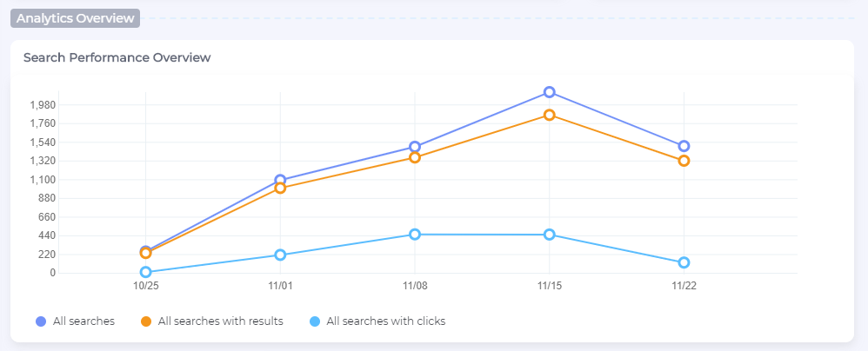Click the orange results point at 11/08
Screen dimensions: 868x351
coord(415,157)
